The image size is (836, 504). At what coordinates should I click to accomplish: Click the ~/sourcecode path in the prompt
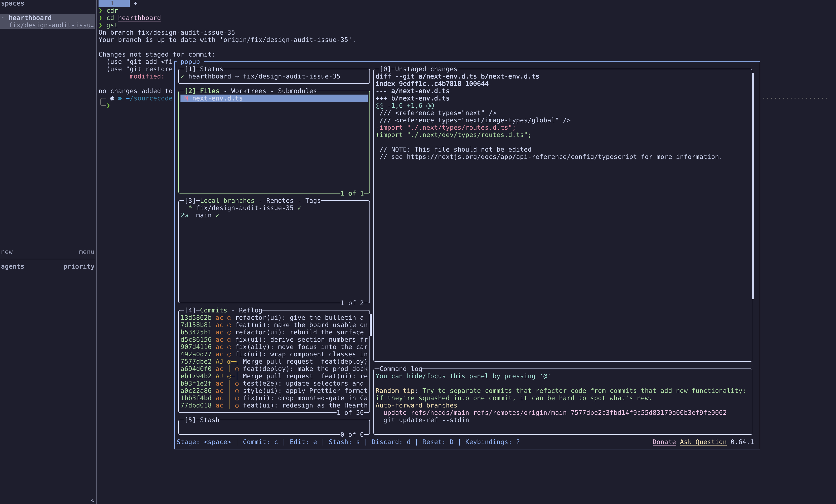(149, 98)
